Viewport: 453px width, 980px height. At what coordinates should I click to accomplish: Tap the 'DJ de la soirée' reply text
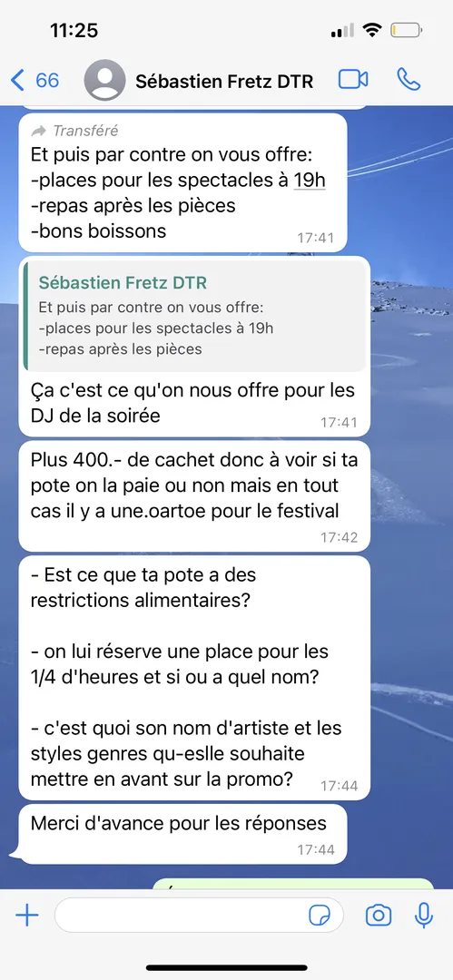coord(95,415)
